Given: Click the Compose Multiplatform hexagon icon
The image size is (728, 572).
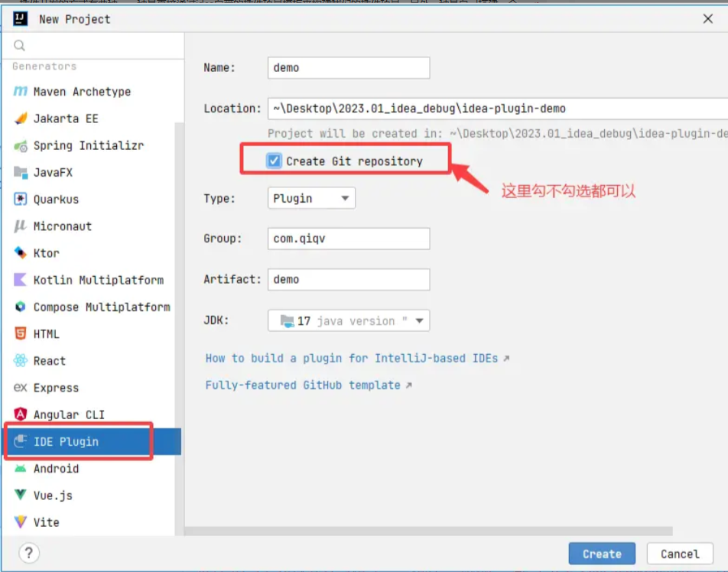Looking at the screenshot, I should [x=21, y=307].
